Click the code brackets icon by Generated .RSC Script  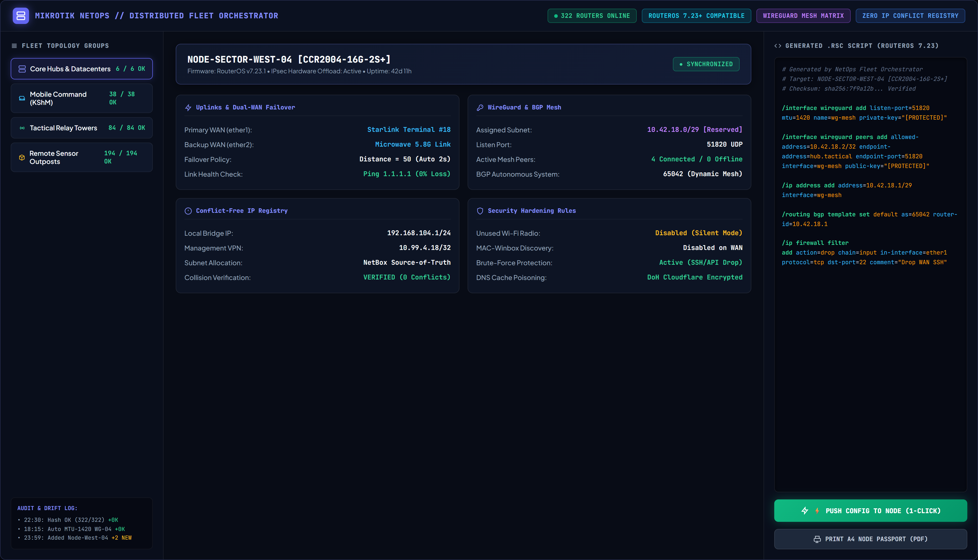click(x=778, y=46)
